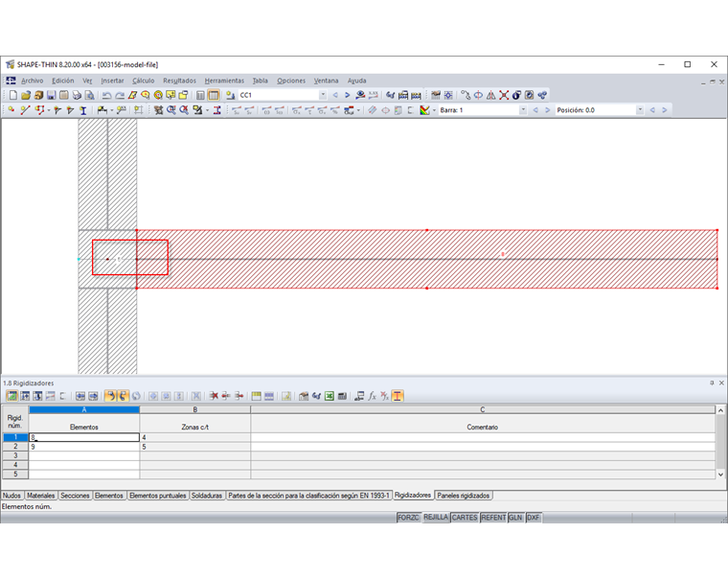Screen dimensions: 728x580
Task: Click the fx formula icon in table toolbar
Action: click(372, 396)
